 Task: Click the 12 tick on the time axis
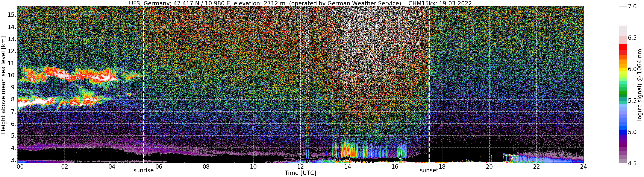point(300,166)
